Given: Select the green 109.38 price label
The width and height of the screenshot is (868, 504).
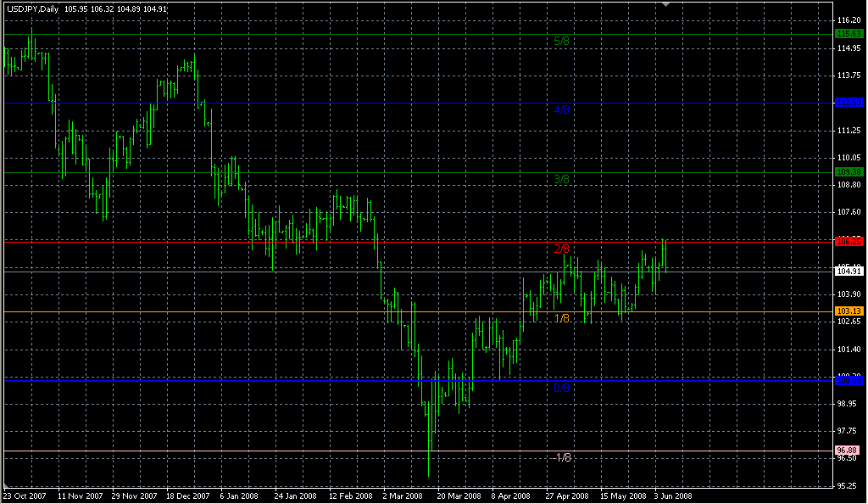Looking at the screenshot, I should tap(849, 172).
